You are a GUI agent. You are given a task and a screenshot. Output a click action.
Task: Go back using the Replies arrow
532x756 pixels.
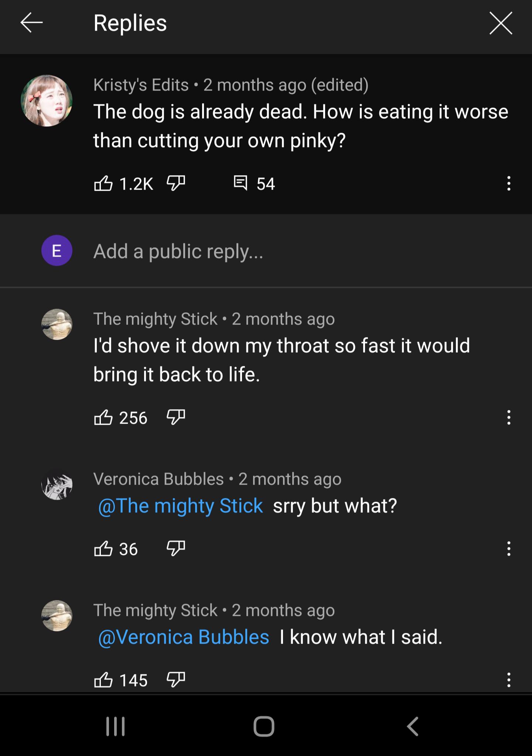pyautogui.click(x=31, y=23)
